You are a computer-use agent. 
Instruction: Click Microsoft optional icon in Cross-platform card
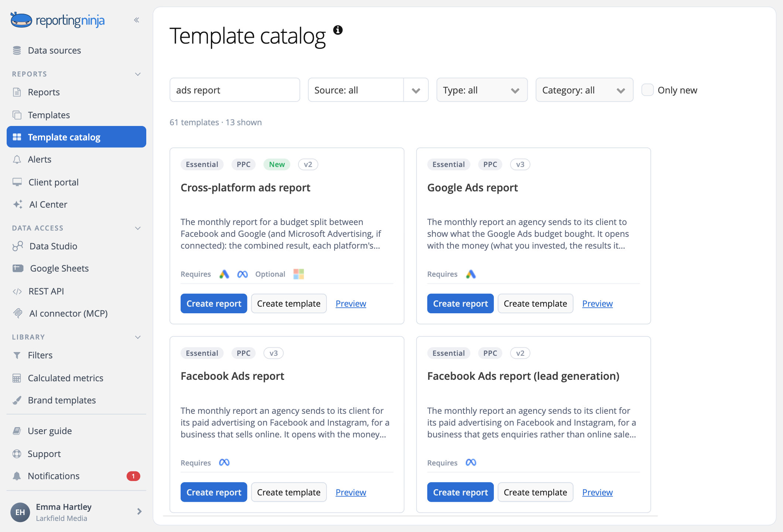pyautogui.click(x=298, y=274)
